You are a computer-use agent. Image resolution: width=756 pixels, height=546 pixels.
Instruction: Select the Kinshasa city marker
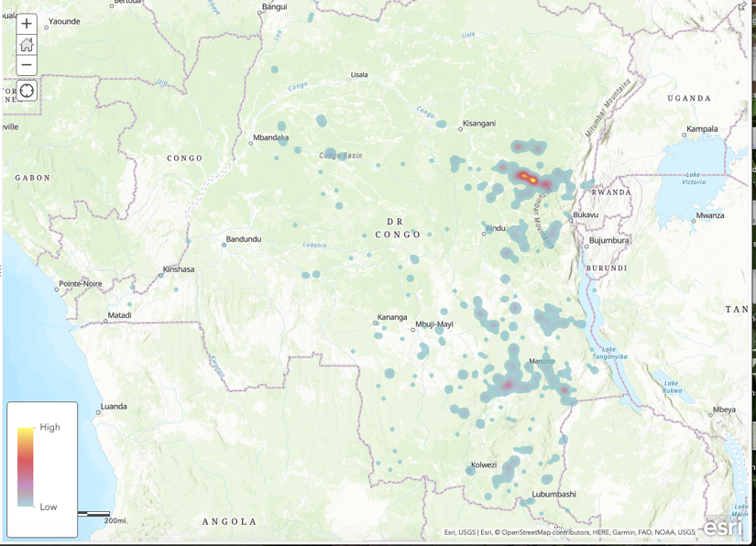point(162,270)
